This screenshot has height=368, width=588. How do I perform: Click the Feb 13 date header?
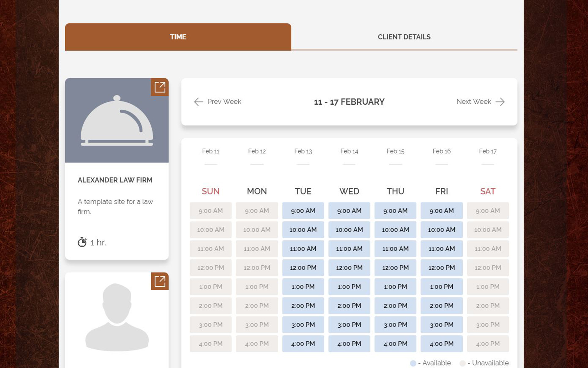(x=303, y=151)
